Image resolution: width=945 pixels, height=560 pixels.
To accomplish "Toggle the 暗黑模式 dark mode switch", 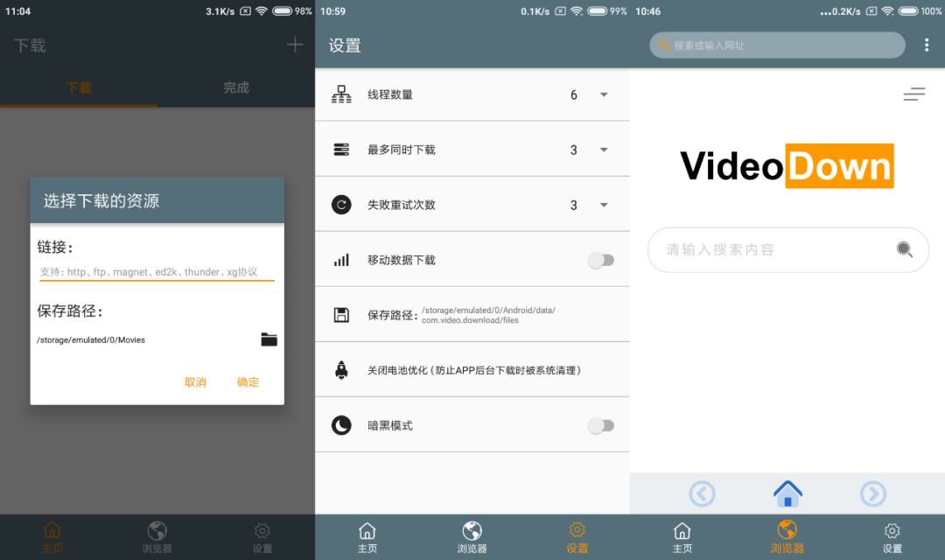I will point(601,425).
